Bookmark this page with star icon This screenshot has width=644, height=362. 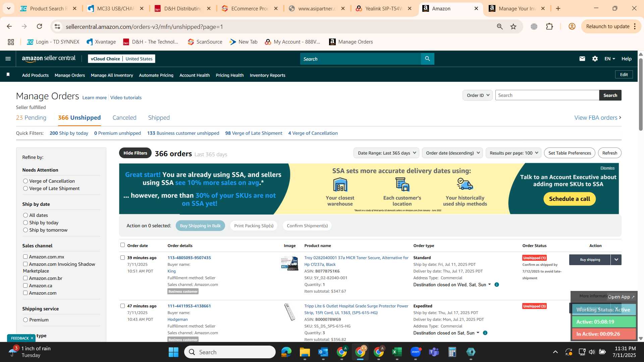click(513, 26)
